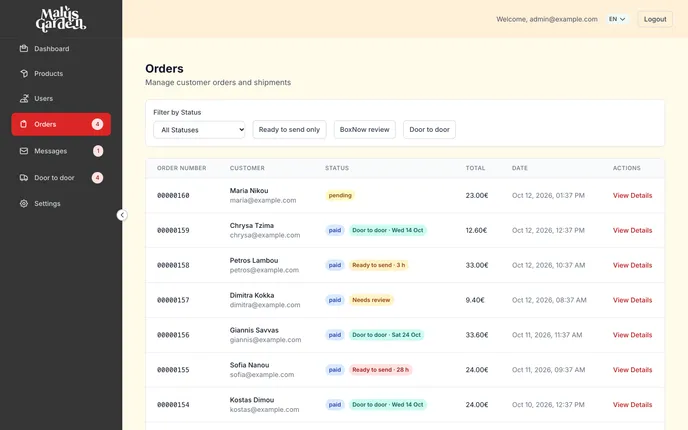This screenshot has width=688, height=430.
Task: Click the Welcome, admin@example.com text
Action: pos(547,19)
